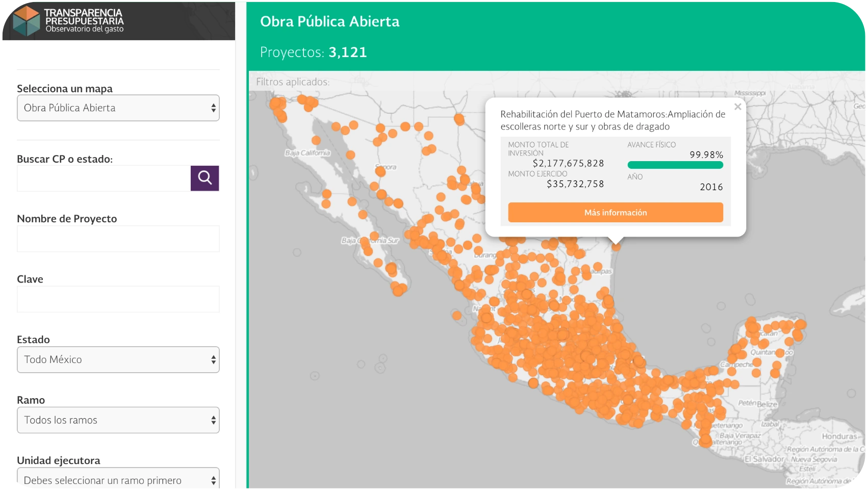Click the 'Belize' map label
The image size is (868, 490).
pyautogui.click(x=767, y=404)
